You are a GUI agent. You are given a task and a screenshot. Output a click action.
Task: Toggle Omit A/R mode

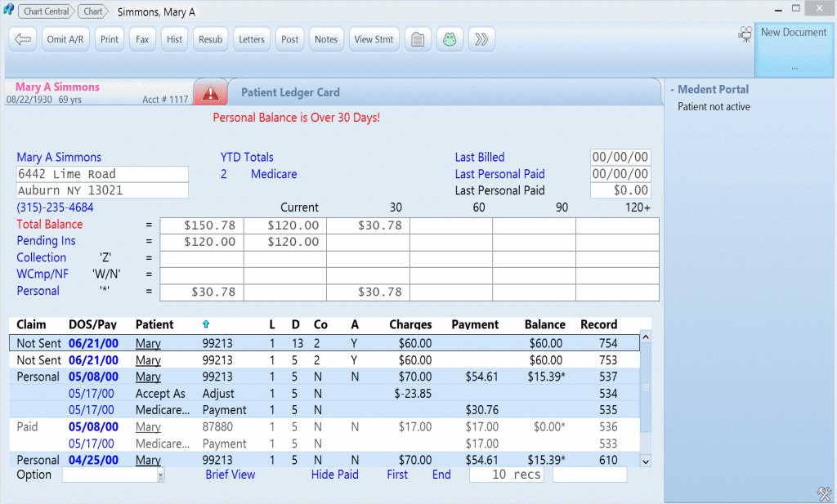pos(65,38)
